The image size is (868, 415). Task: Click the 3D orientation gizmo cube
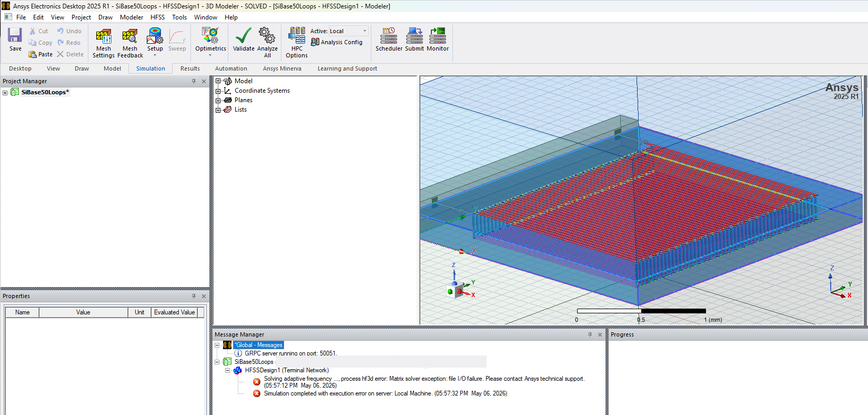(455, 290)
